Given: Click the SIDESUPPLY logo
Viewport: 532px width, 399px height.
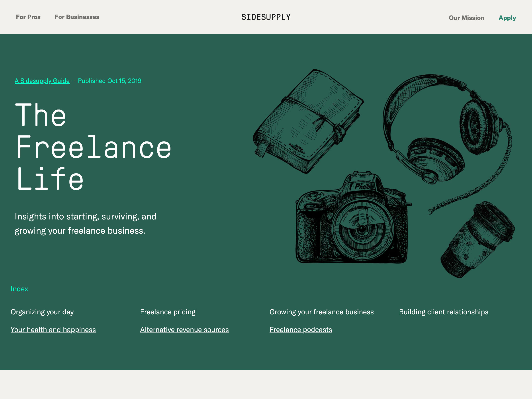Looking at the screenshot, I should pyautogui.click(x=266, y=17).
